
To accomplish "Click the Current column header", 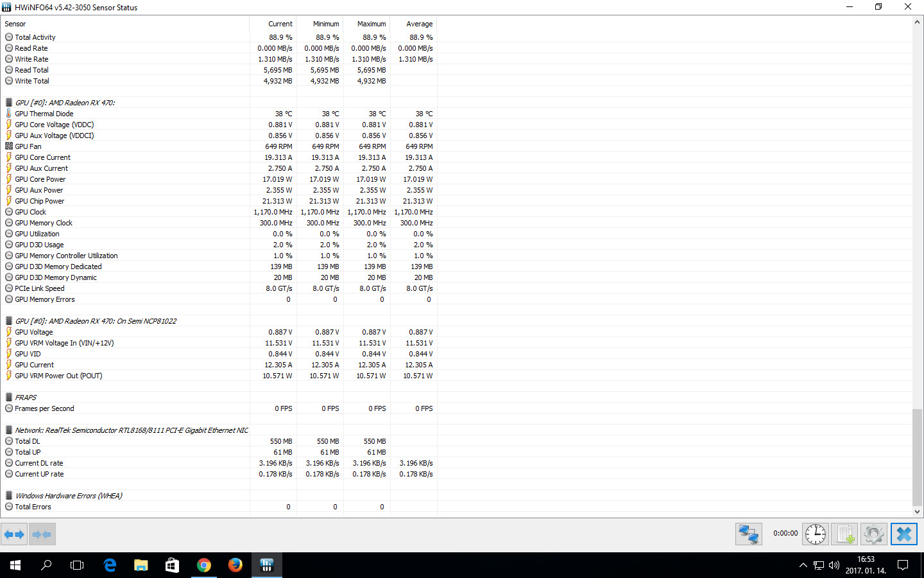I will tap(273, 24).
